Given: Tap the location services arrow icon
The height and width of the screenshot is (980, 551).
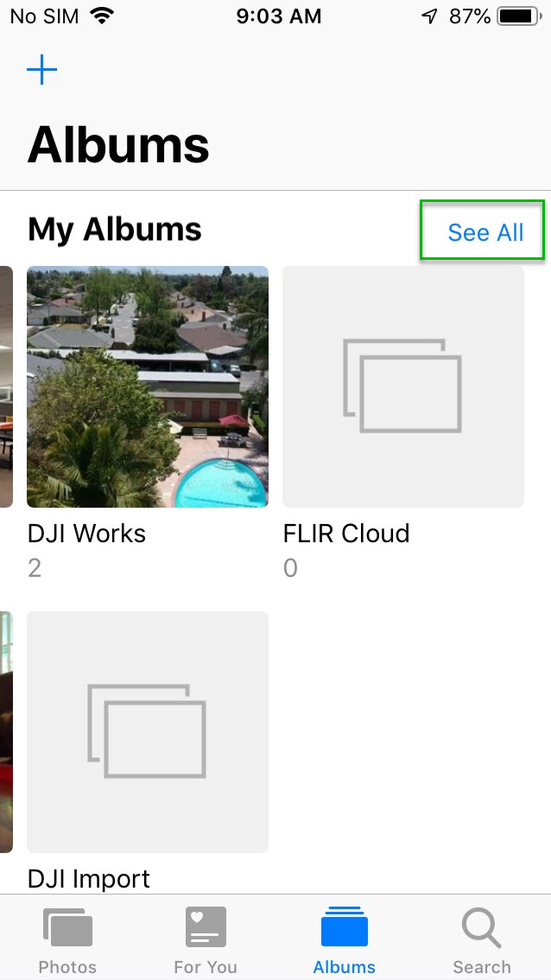Looking at the screenshot, I should coord(429,16).
